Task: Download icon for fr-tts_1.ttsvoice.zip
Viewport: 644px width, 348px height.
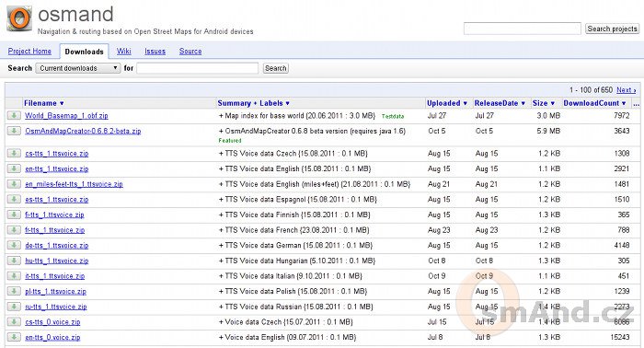Action: (x=14, y=230)
